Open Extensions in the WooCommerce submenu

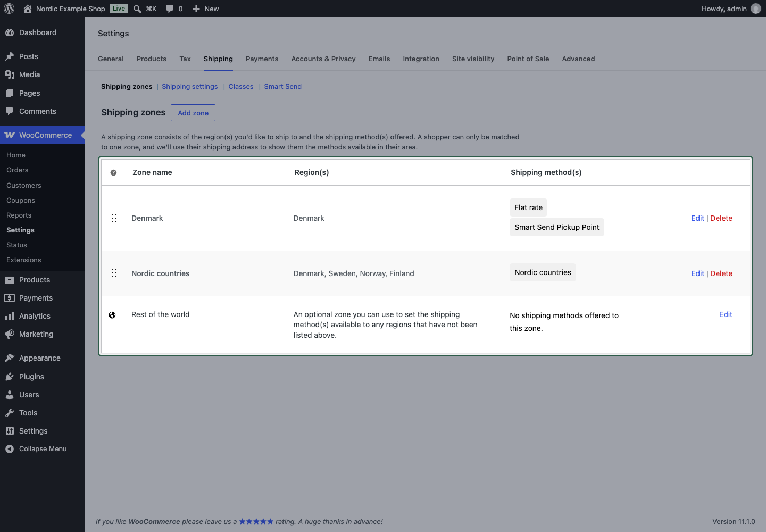point(24,260)
